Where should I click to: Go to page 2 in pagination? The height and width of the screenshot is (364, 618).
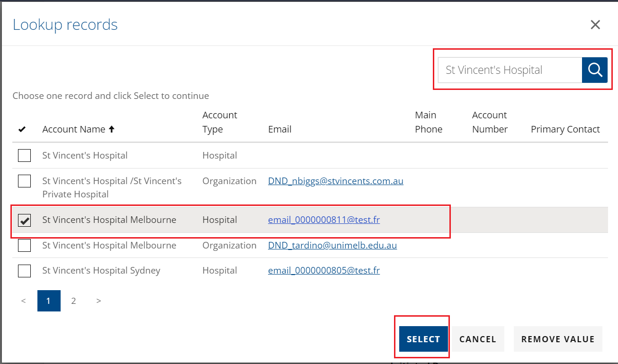73,301
